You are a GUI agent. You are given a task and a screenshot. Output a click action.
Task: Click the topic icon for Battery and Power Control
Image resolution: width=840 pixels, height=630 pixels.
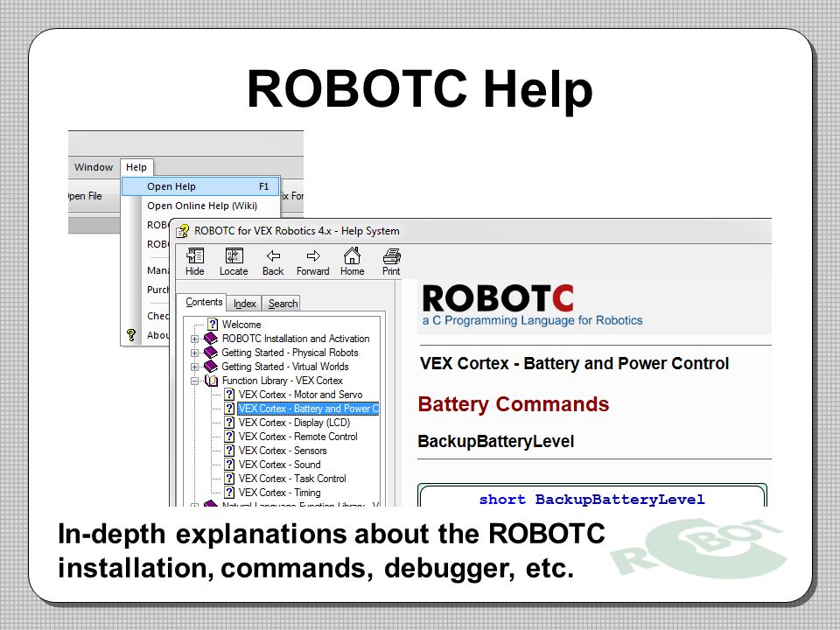tap(229, 409)
